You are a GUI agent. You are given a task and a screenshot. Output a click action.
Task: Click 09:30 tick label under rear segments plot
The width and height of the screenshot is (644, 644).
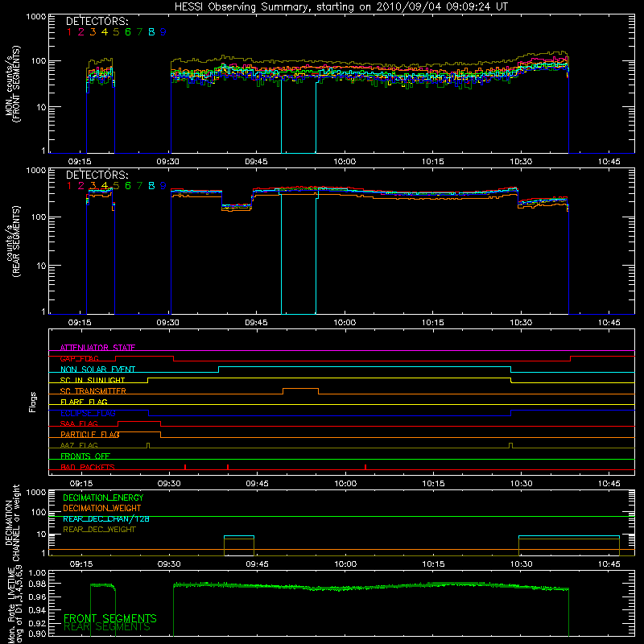coord(168,323)
